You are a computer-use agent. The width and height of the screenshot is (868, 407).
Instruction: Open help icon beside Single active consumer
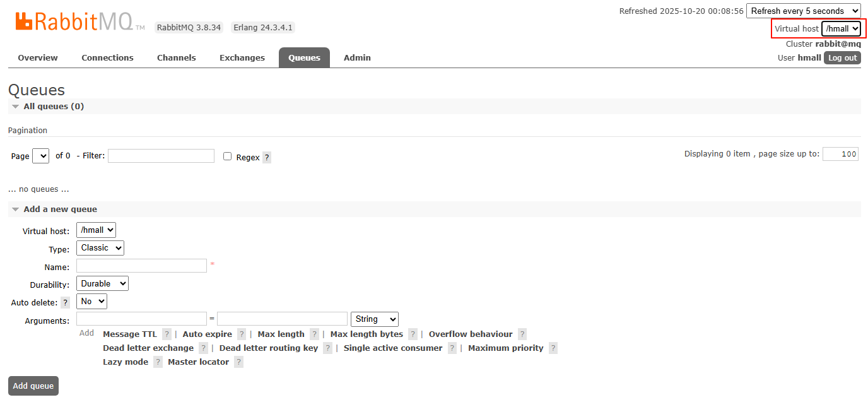[x=452, y=348]
